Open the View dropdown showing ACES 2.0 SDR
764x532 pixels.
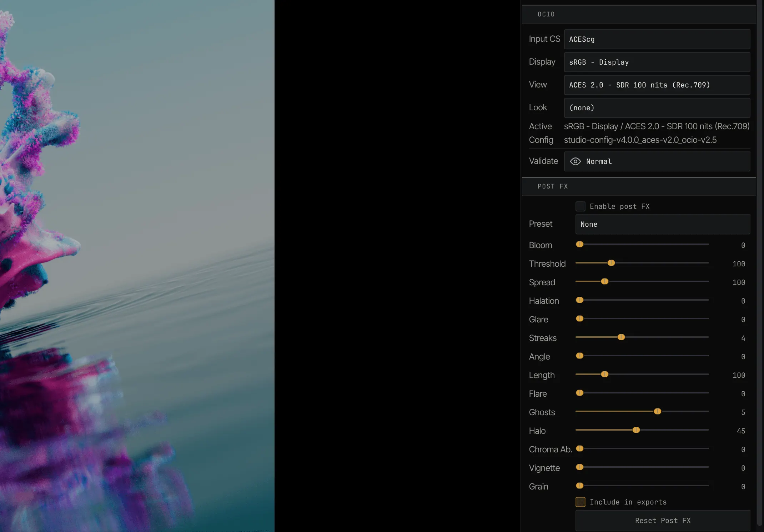657,85
